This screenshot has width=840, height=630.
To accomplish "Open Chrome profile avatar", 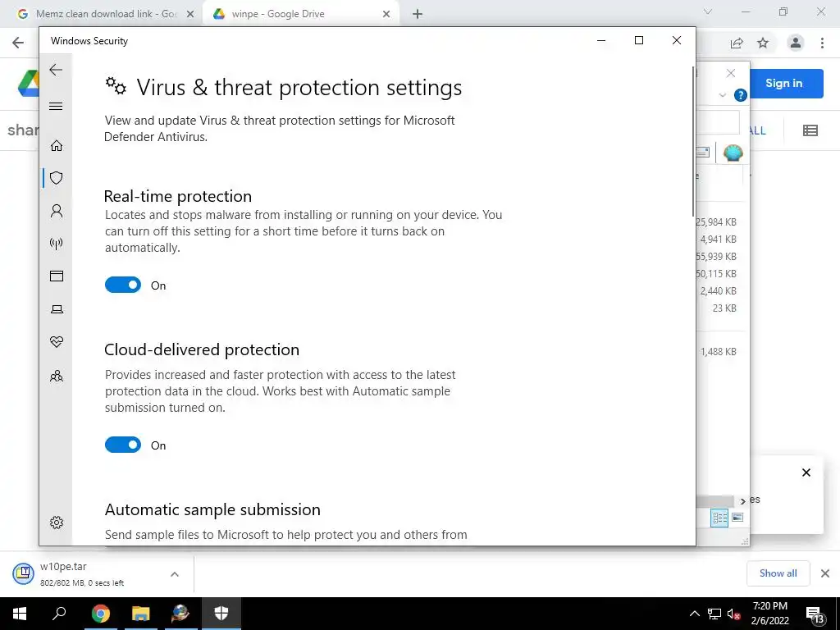I will (796, 43).
